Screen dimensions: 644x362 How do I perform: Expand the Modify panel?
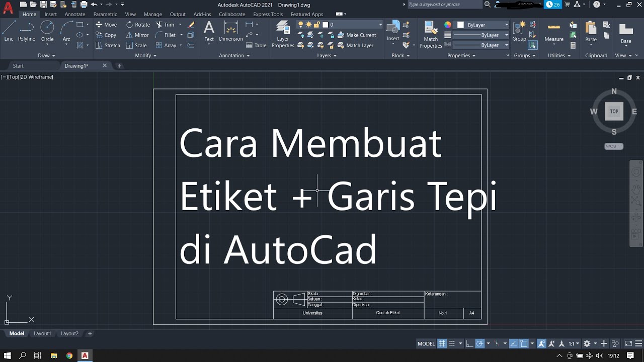145,55
